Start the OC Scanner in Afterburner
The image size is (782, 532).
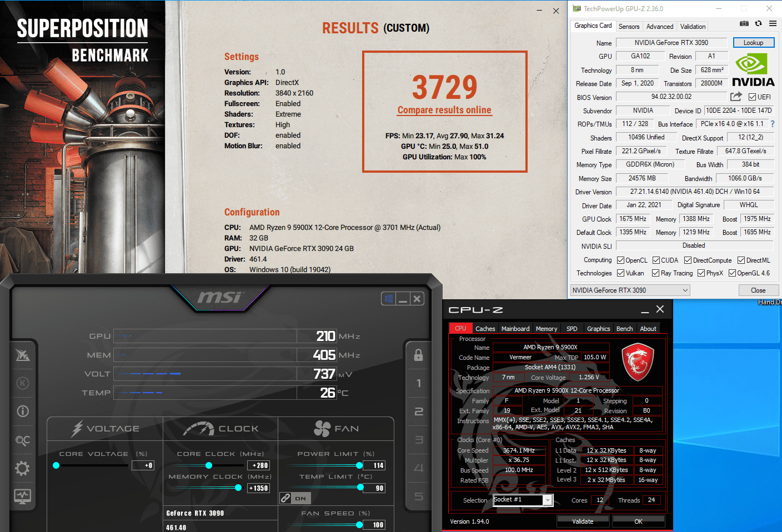pyautogui.click(x=23, y=440)
